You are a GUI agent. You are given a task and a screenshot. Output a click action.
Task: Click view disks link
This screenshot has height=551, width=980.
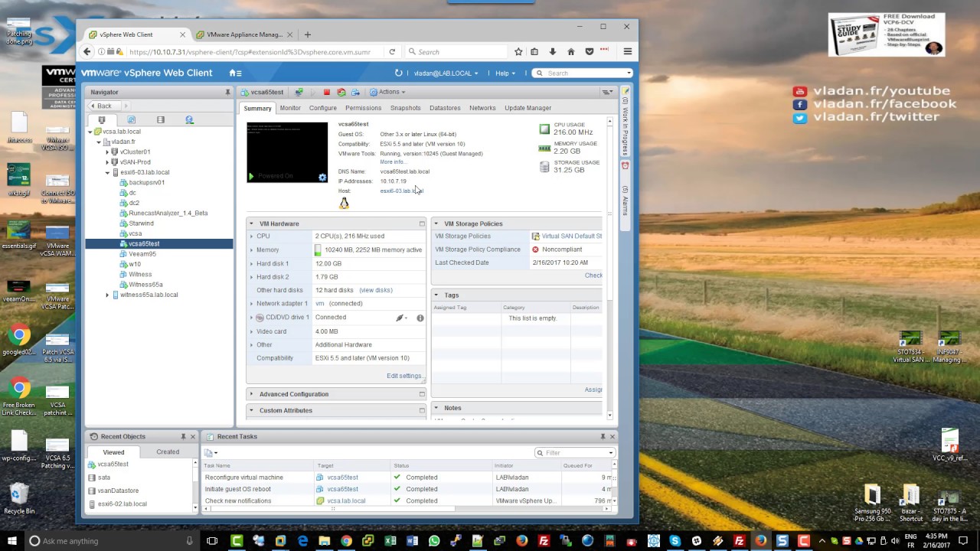(x=376, y=290)
